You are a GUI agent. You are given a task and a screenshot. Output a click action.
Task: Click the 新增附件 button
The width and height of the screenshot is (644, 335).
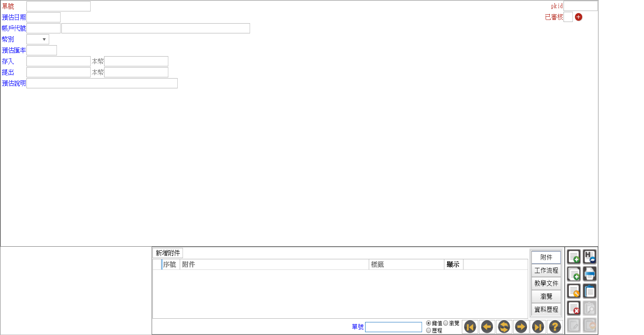click(x=168, y=253)
